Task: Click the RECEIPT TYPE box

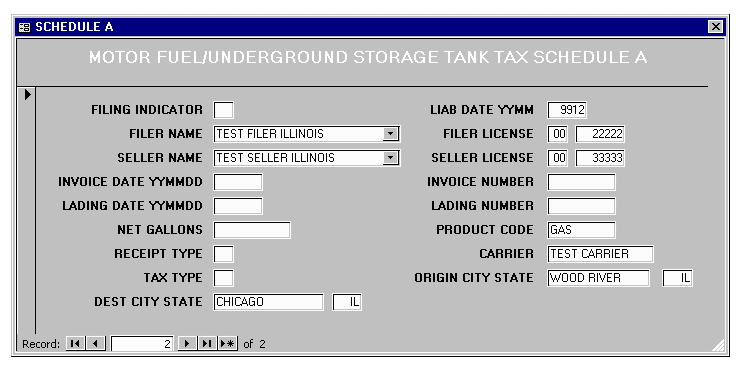Action: click(x=223, y=254)
